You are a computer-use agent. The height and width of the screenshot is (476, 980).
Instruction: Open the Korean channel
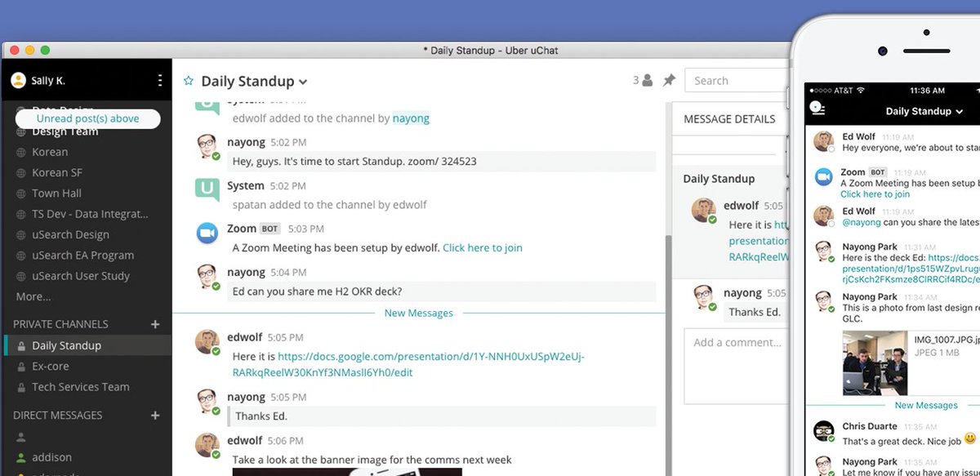[x=50, y=152]
